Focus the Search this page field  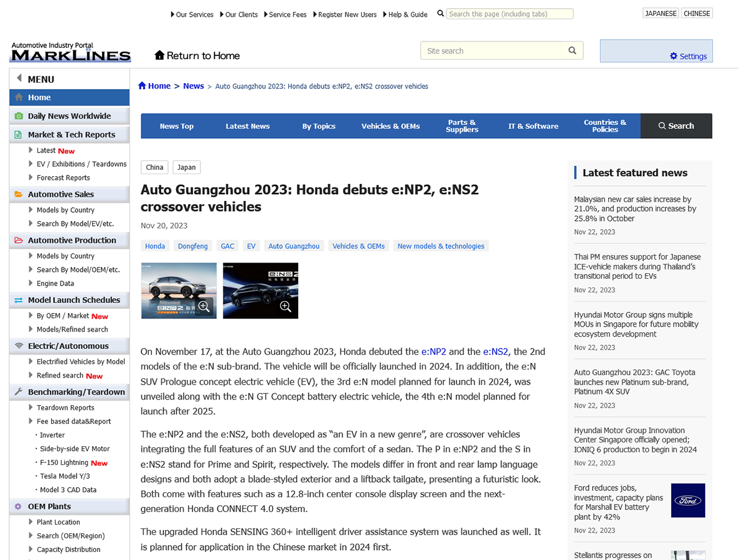tap(510, 14)
